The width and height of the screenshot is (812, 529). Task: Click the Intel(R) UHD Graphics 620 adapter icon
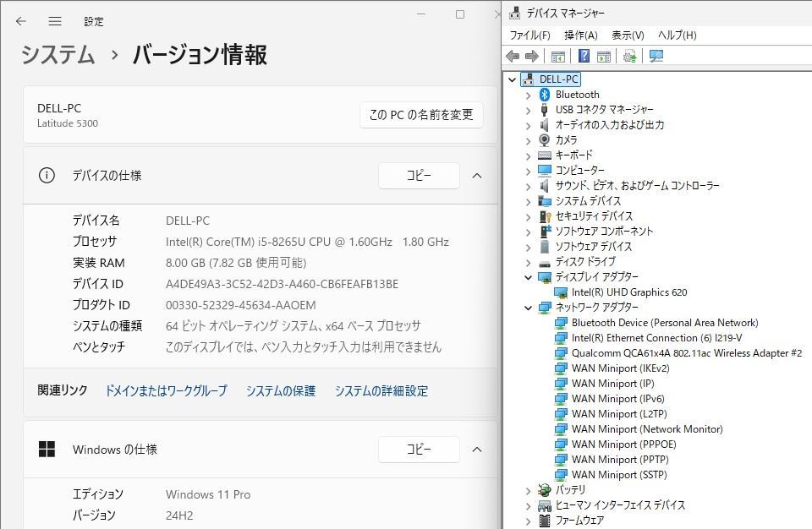pyautogui.click(x=560, y=292)
